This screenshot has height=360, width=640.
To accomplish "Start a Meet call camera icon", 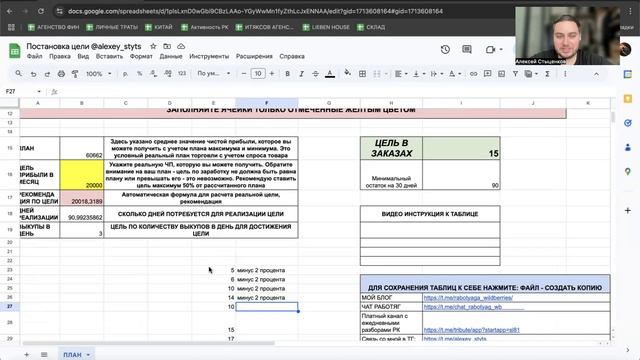I will click(491, 49).
